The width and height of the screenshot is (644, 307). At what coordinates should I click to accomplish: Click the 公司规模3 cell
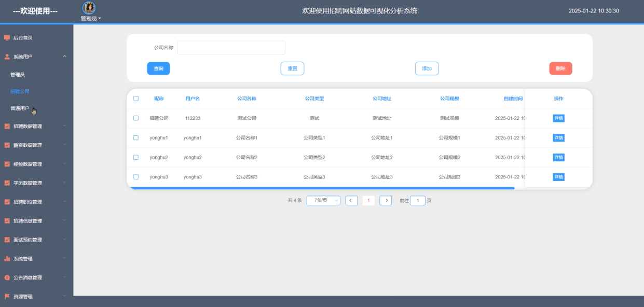coord(449,177)
